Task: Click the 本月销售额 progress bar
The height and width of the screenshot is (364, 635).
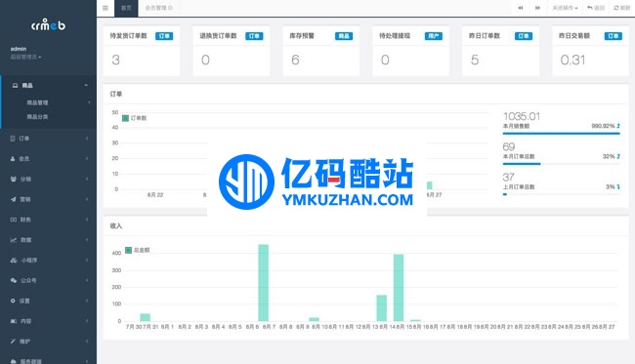Action: pos(562,133)
